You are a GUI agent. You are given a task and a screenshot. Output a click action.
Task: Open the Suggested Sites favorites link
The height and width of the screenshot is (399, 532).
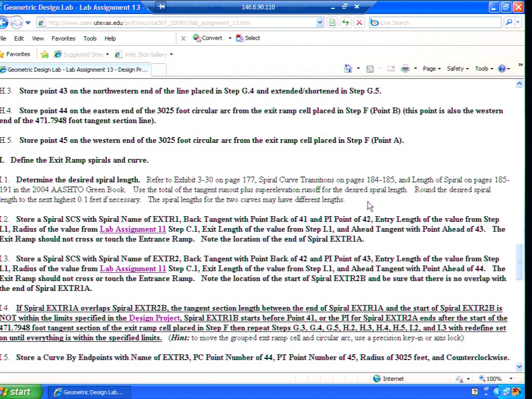tap(79, 54)
